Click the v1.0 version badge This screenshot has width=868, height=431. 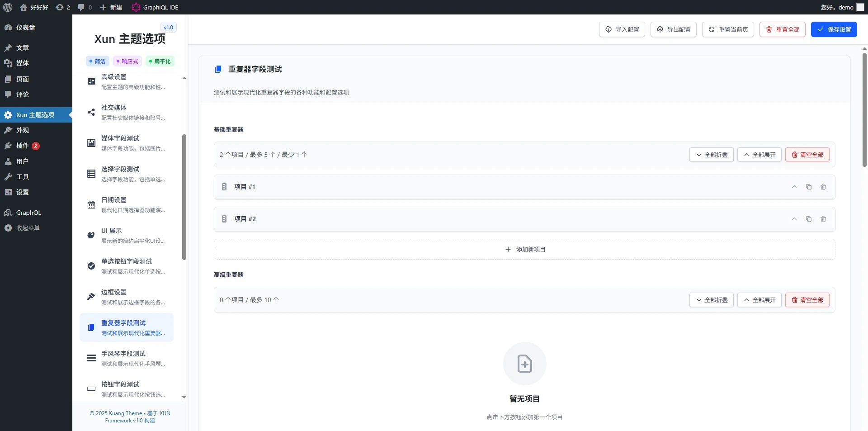[x=169, y=27]
